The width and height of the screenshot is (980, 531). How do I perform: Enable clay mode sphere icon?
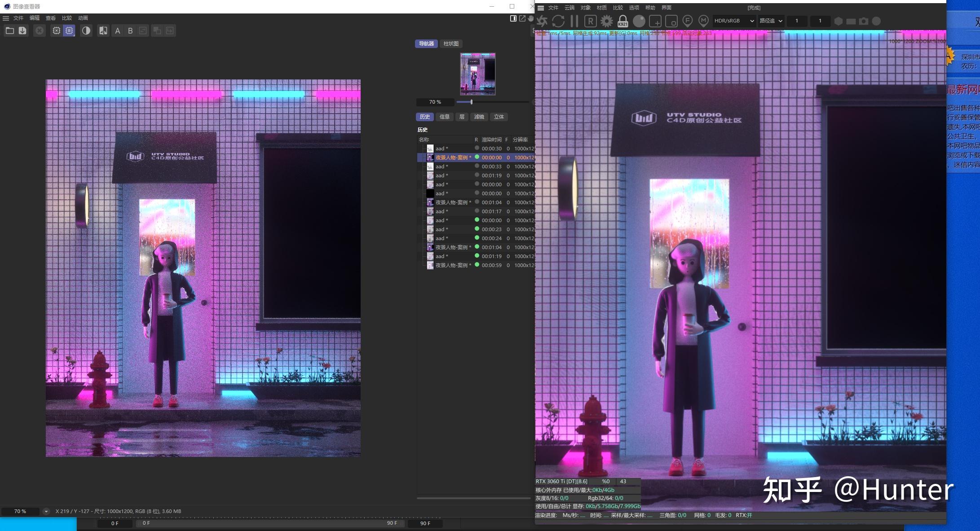pos(639,21)
